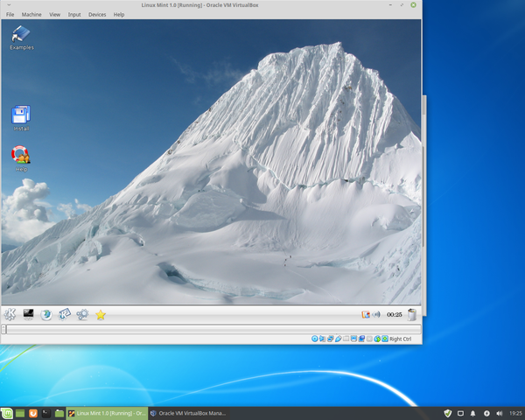Open the window menu arrow in title bar
The image size is (525, 420).
tap(9, 4)
